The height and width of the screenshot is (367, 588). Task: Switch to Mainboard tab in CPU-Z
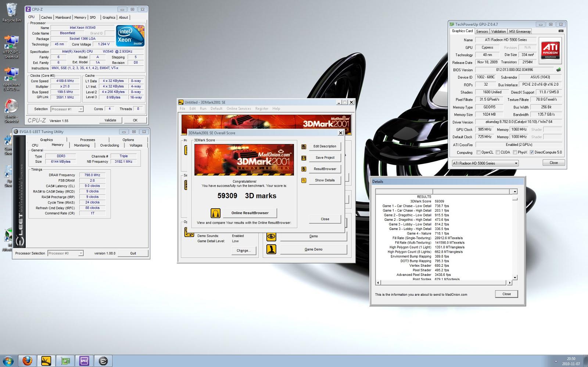pos(63,17)
